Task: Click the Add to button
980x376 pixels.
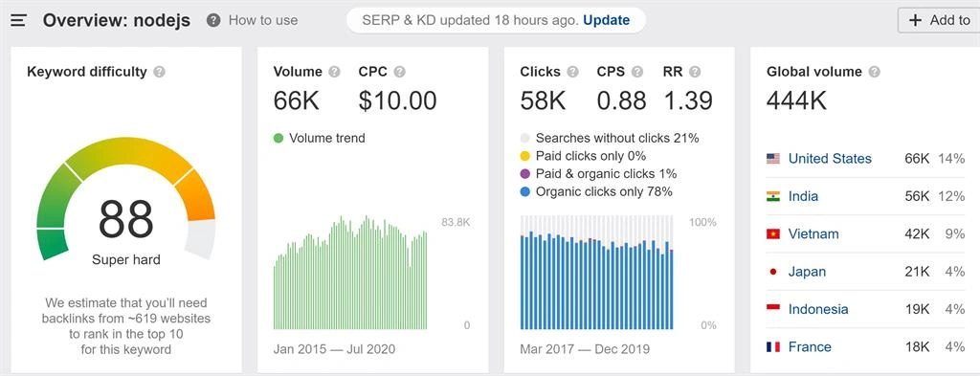Action: click(x=939, y=20)
